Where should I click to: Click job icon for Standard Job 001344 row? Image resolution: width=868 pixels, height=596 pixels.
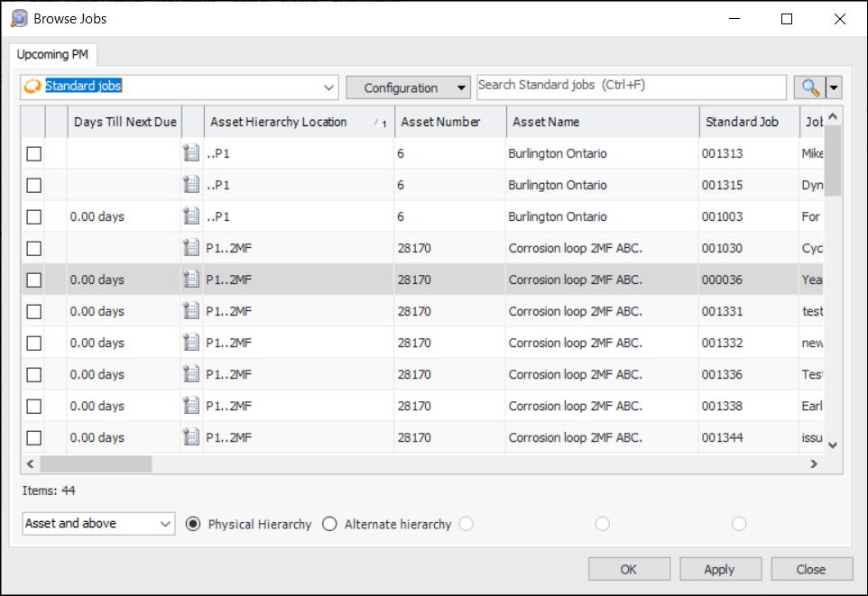click(x=191, y=437)
